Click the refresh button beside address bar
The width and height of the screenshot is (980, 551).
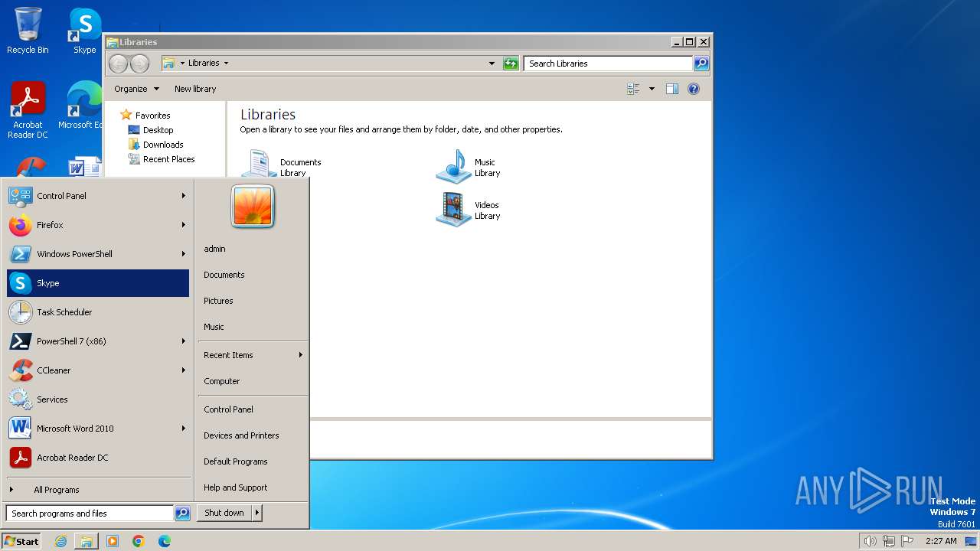pyautogui.click(x=511, y=64)
